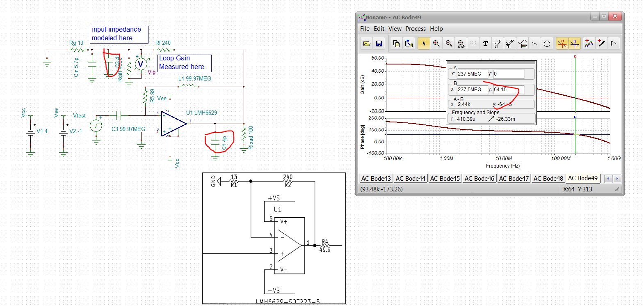Click the triangle flag icon at toolbar end
644x306 pixels.
pos(614,44)
